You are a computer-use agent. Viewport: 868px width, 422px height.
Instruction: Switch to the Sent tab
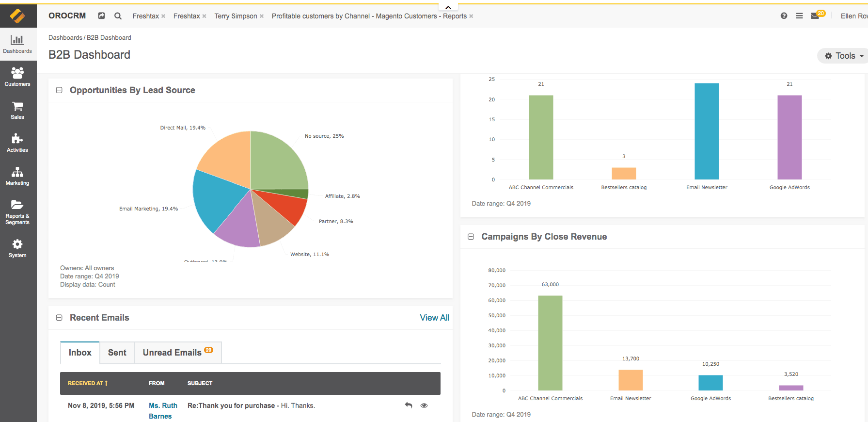[x=117, y=353]
